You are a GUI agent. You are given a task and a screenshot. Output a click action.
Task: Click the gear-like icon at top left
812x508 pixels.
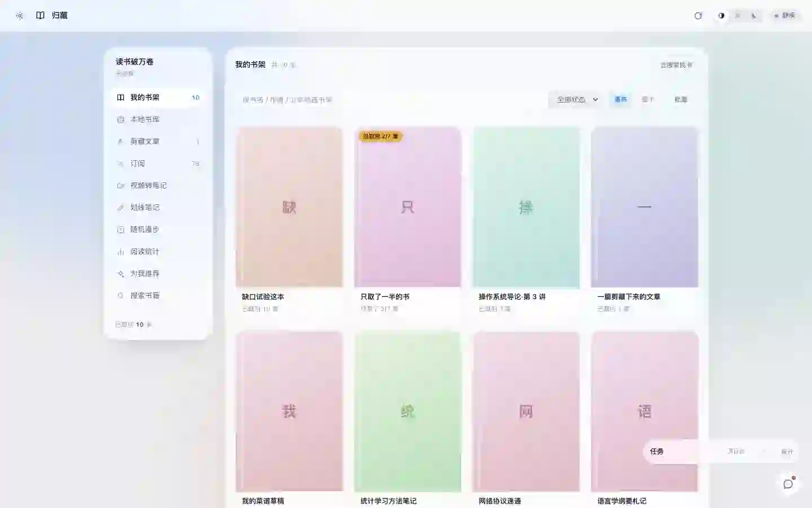(20, 16)
